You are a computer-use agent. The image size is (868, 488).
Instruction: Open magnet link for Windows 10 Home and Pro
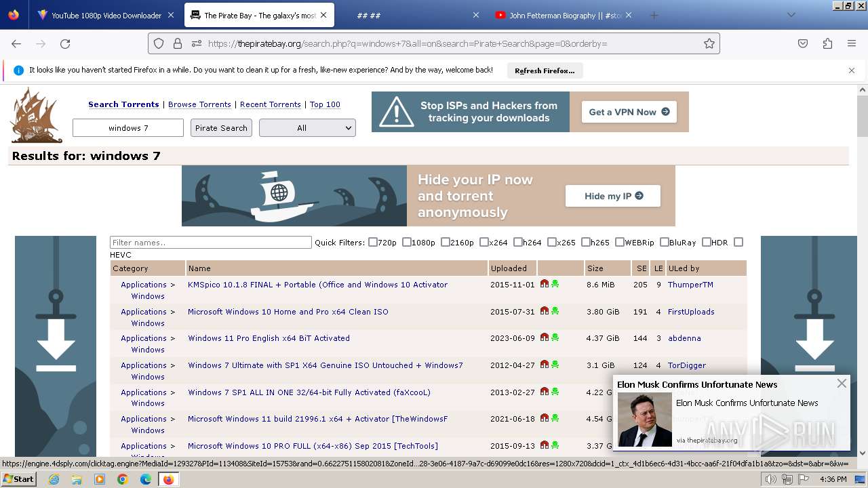click(544, 311)
